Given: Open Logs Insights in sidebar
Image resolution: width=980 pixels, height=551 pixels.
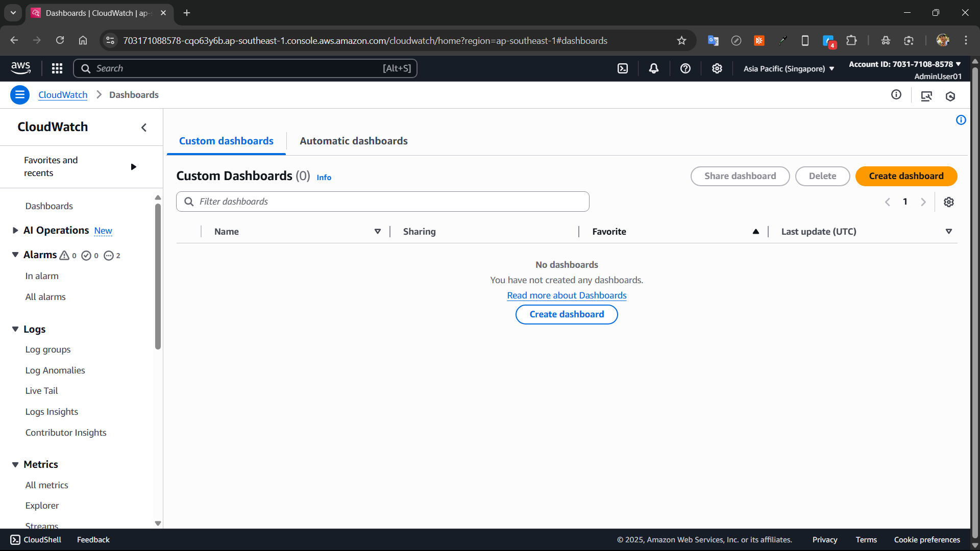Looking at the screenshot, I should click(52, 412).
